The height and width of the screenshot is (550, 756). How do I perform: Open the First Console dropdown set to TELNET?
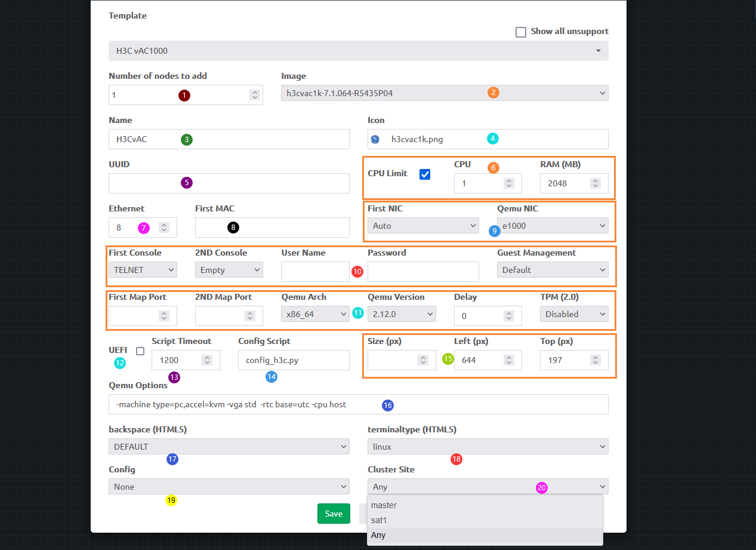coord(143,270)
